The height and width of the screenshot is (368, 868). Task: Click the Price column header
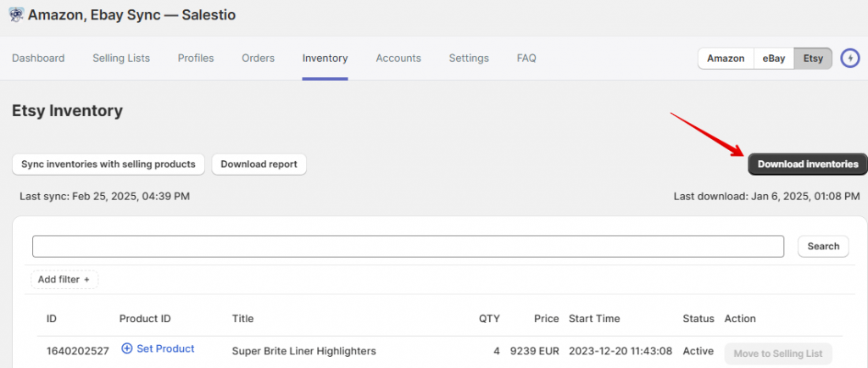547,319
